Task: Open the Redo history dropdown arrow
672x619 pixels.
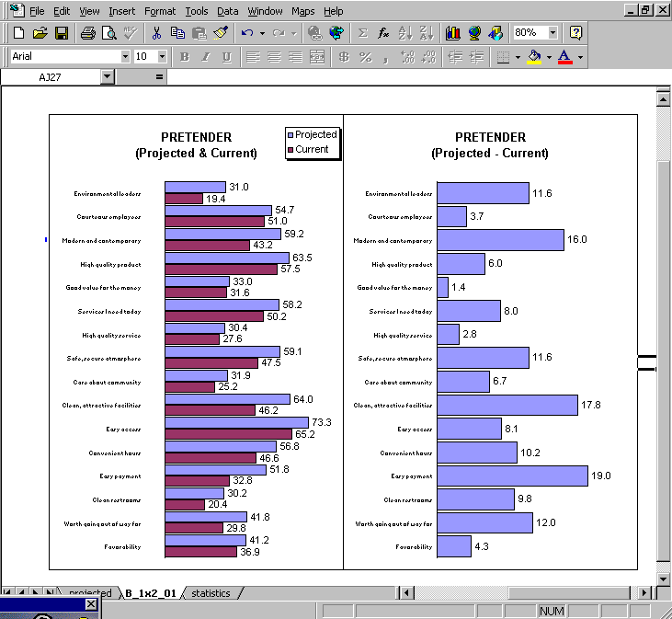Action: 293,33
